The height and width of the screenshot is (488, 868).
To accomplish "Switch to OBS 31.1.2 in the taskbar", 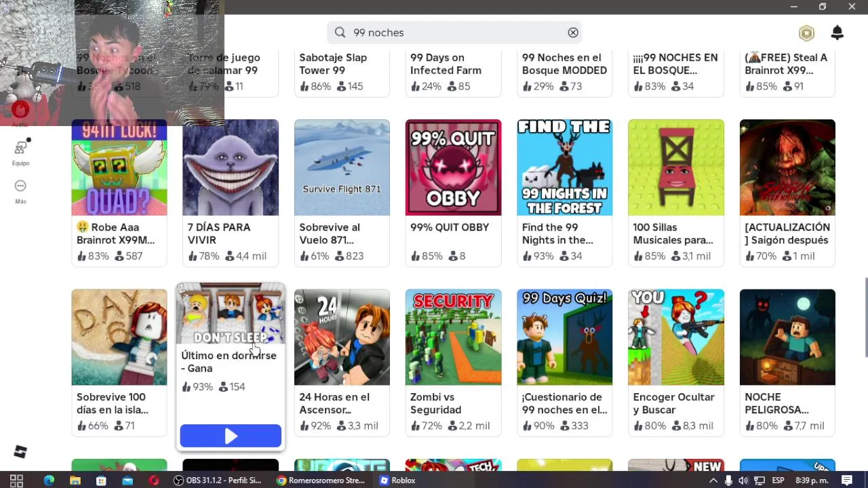I will click(x=218, y=481).
